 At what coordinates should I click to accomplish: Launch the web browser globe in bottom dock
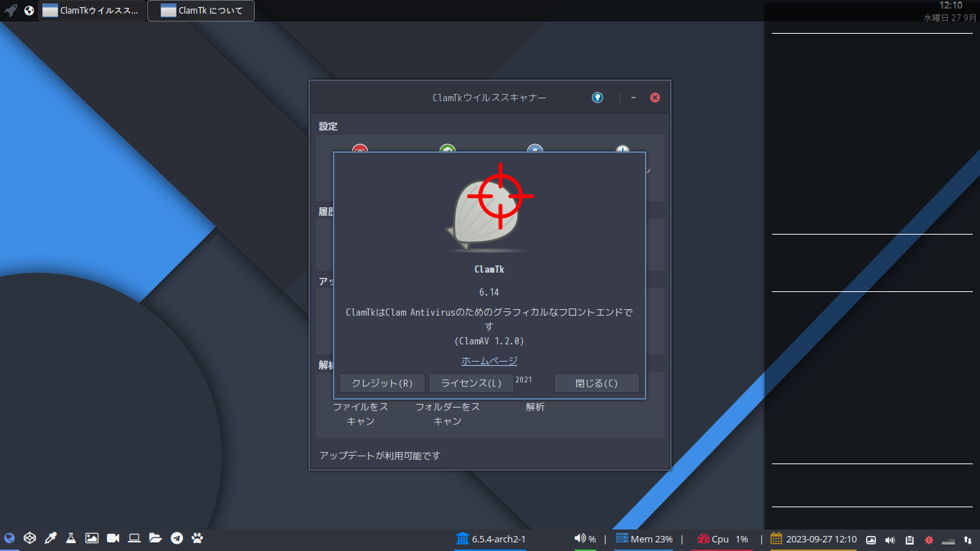[x=9, y=538]
